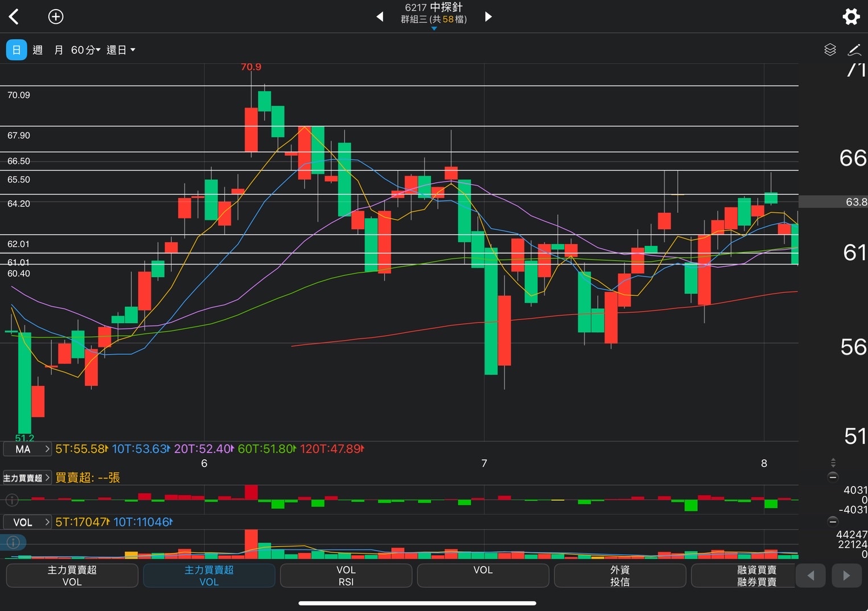Tap the current price tag 63.8

coord(833,202)
